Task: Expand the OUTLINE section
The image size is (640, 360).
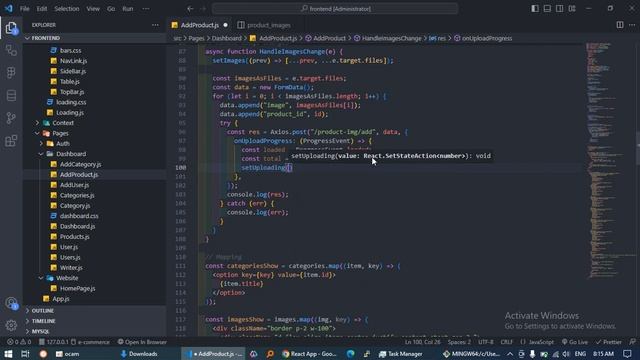Action: pos(95,311)
